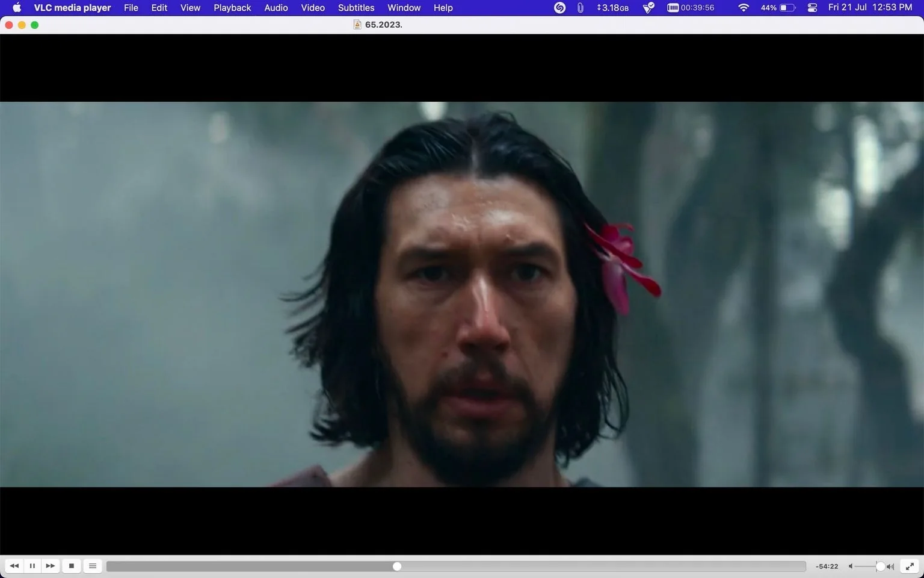Viewport: 924px width, 578px height.
Task: Mute audio with the low-volume speaker icon
Action: click(x=851, y=566)
